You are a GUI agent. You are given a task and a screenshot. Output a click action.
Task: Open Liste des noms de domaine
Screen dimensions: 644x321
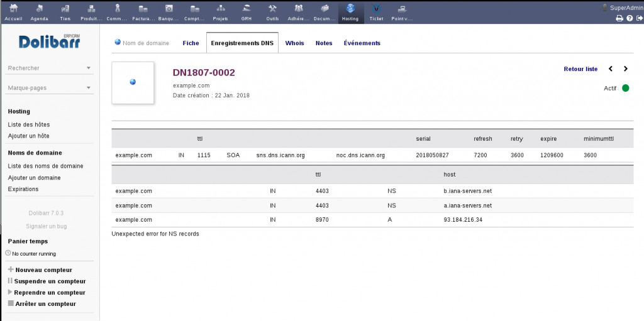[x=45, y=166]
